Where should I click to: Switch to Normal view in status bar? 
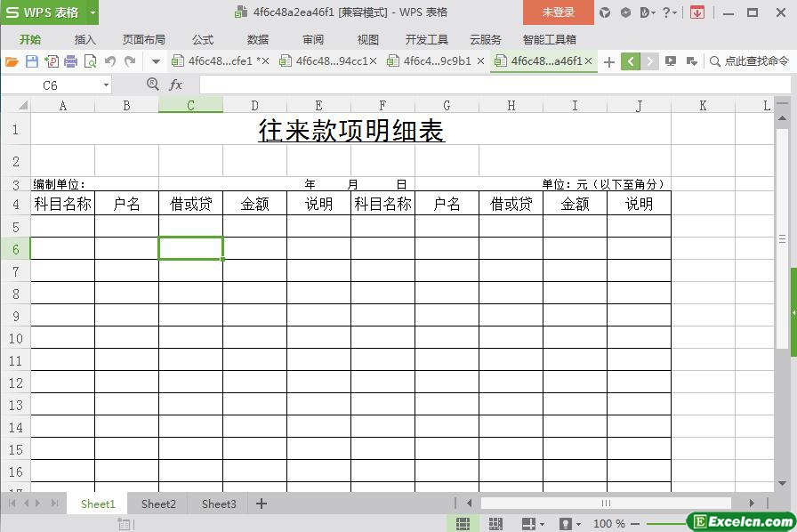click(463, 524)
